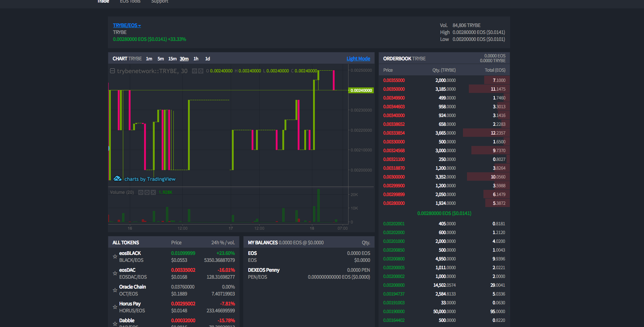Click ask price 0.00350000 in orderbook

click(394, 89)
